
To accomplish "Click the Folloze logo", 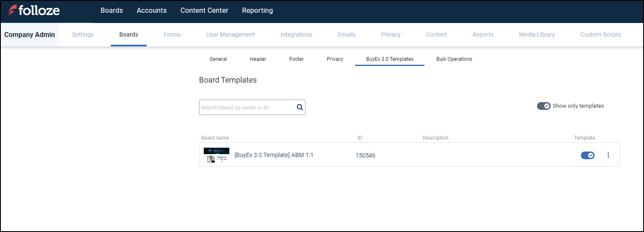I will pyautogui.click(x=34, y=11).
